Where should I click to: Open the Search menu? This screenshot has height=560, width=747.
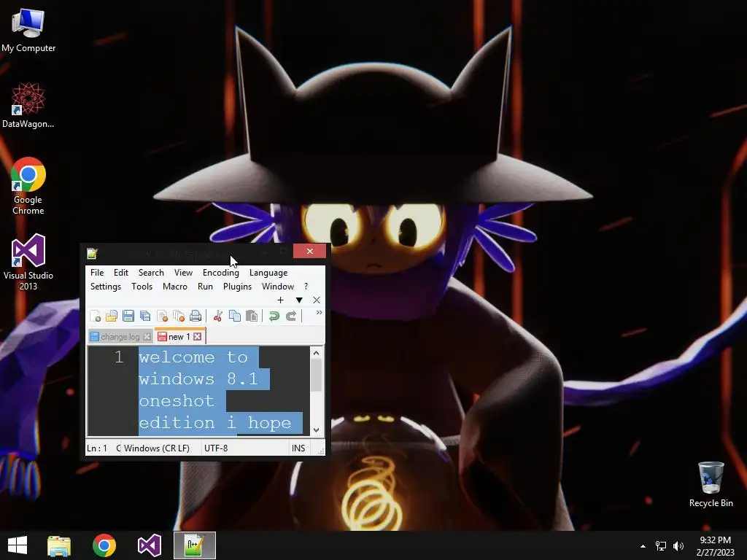coord(151,273)
